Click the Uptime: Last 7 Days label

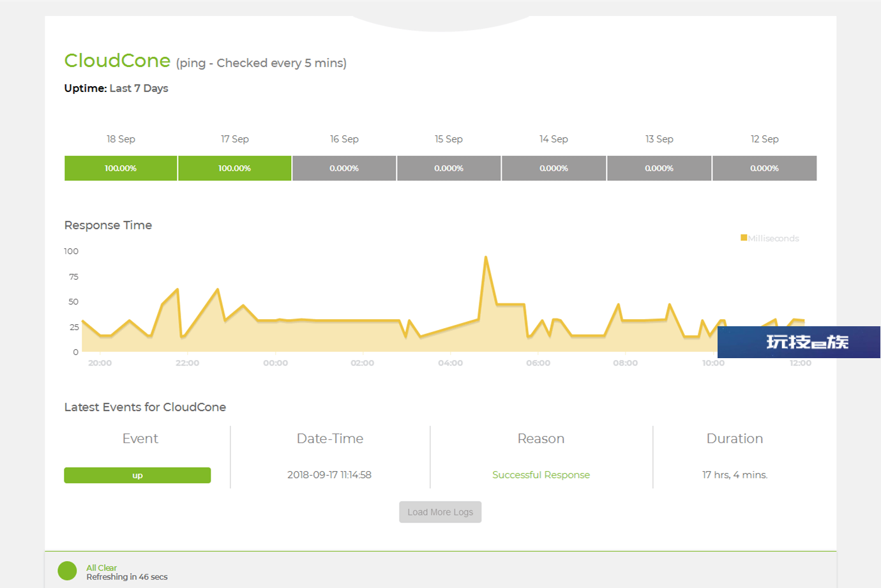[x=116, y=88]
